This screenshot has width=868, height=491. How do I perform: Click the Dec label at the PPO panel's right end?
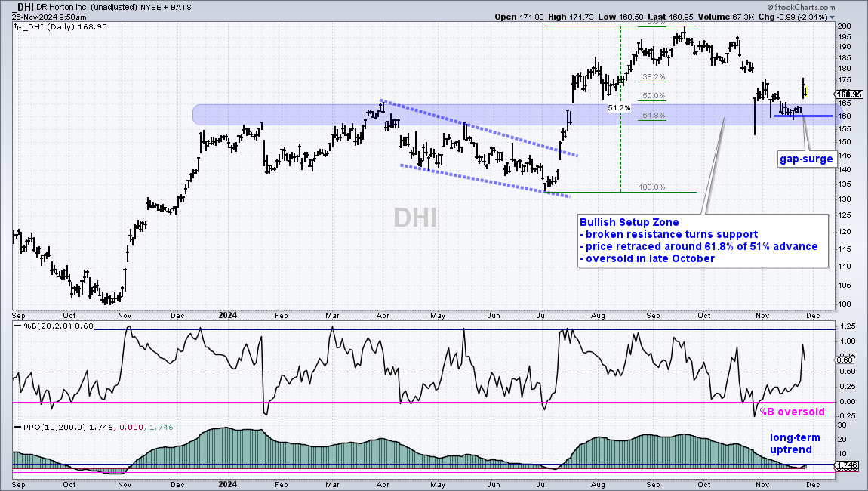tap(813, 484)
